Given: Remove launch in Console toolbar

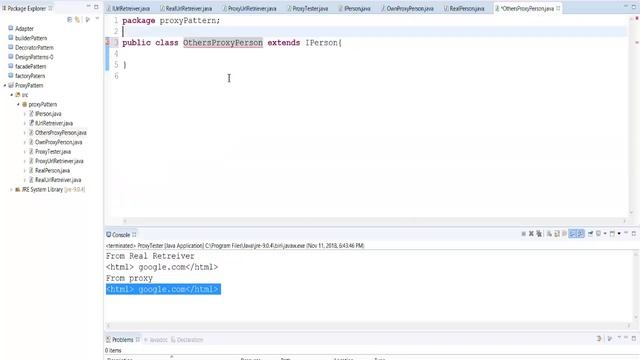Looking at the screenshot, I should pyautogui.click(x=531, y=233).
